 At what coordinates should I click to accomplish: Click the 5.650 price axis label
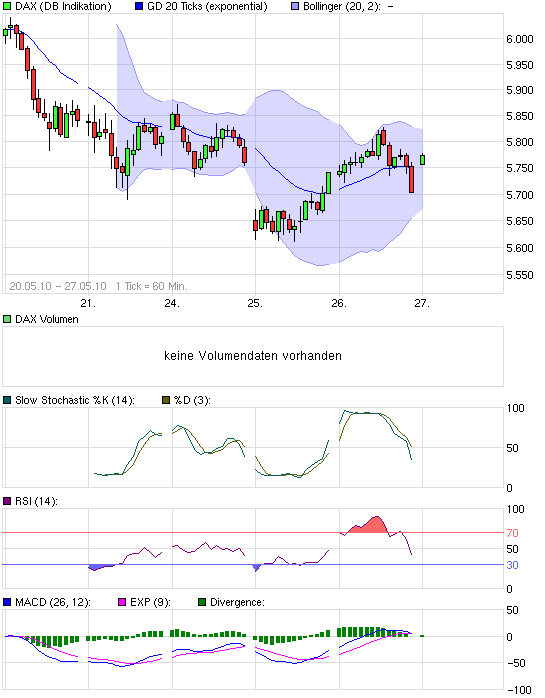520,221
